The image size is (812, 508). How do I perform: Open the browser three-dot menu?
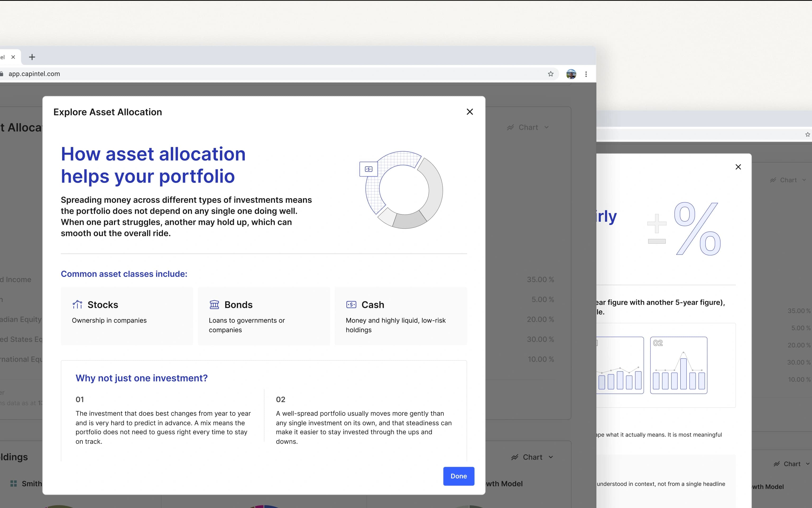click(586, 74)
